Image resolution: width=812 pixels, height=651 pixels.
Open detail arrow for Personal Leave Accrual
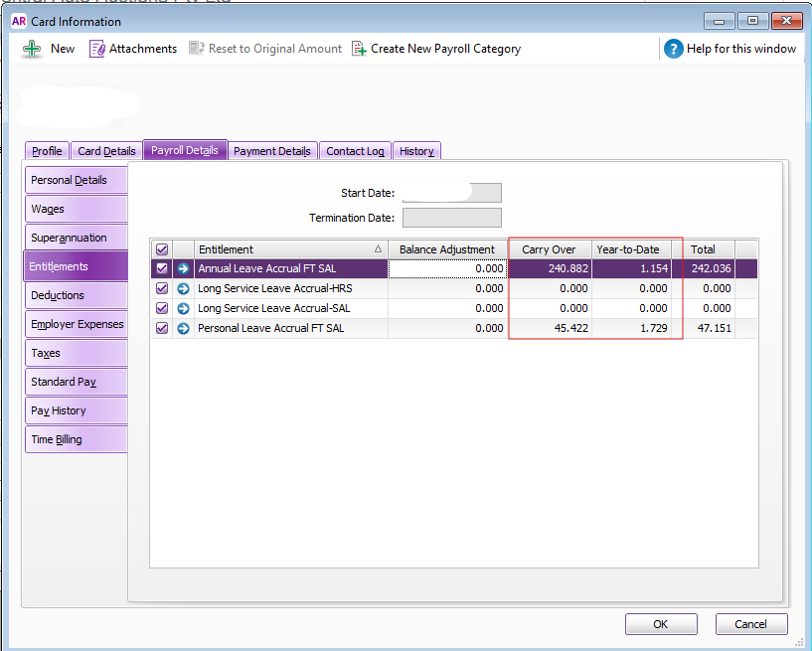pos(183,328)
